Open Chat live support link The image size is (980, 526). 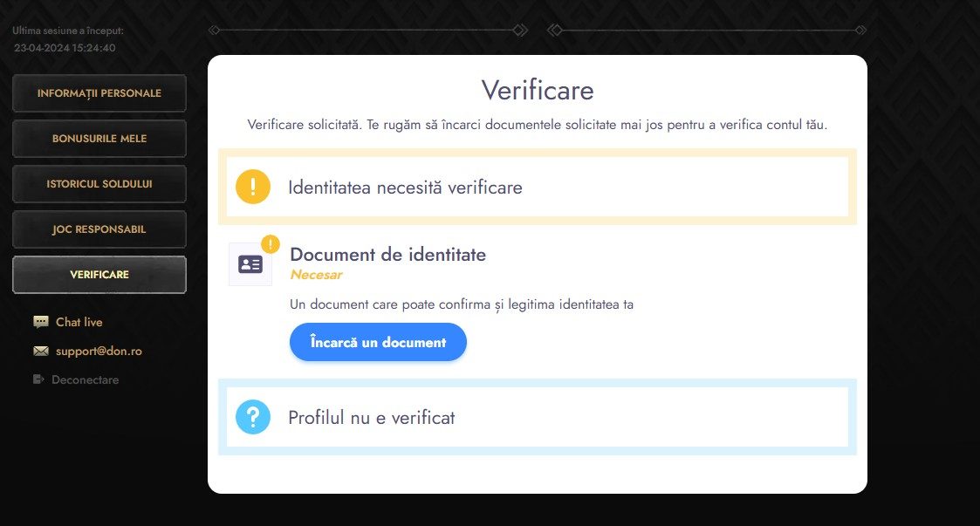pyautogui.click(x=79, y=322)
